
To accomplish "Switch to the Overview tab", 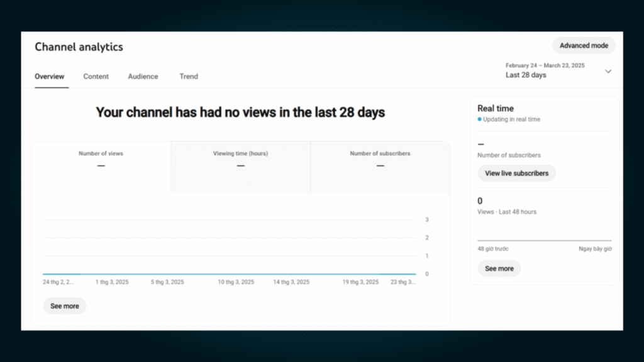I will [50, 77].
